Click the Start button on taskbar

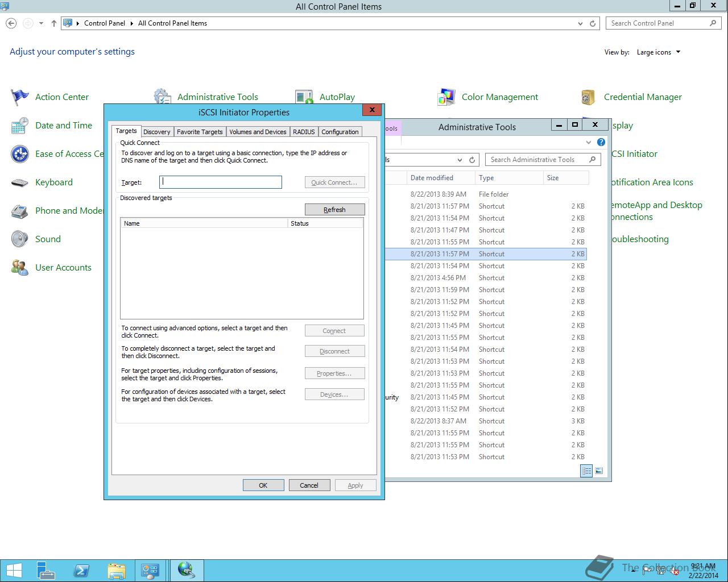(x=14, y=570)
